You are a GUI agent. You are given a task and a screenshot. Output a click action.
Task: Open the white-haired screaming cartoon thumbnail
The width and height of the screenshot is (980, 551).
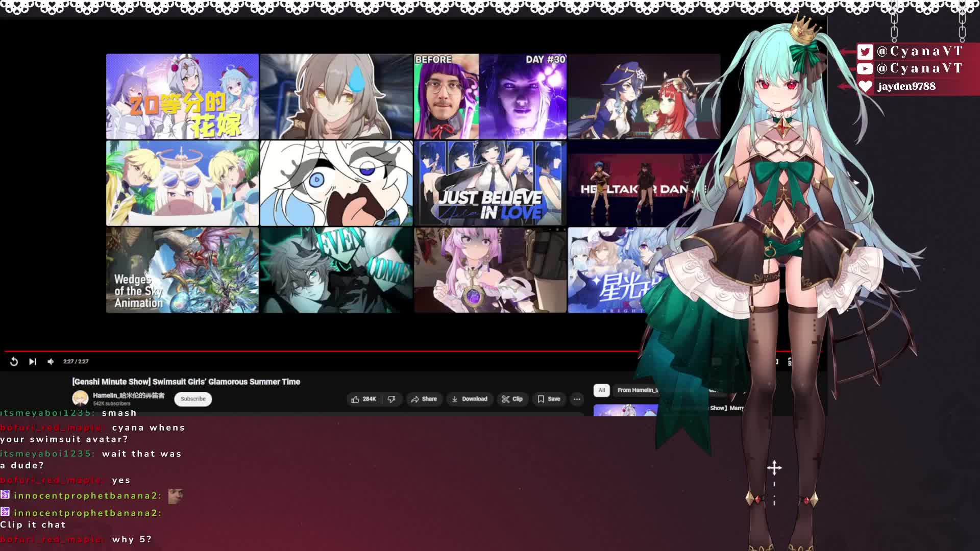[336, 183]
